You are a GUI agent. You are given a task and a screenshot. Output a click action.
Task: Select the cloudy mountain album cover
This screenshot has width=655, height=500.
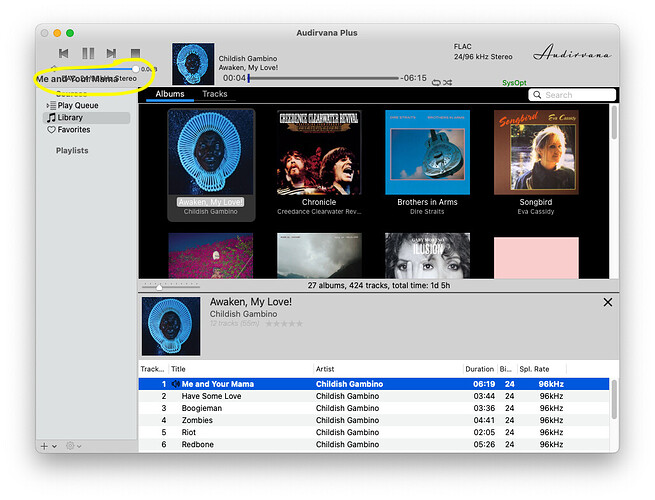(x=319, y=256)
